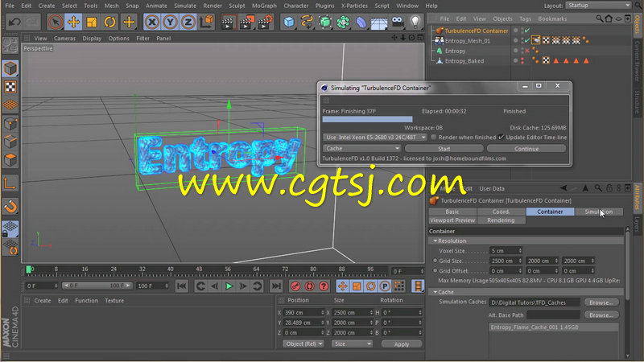Viewport: 644px width, 362px height.
Task: Click the simulation progress bar
Action: (x=368, y=119)
